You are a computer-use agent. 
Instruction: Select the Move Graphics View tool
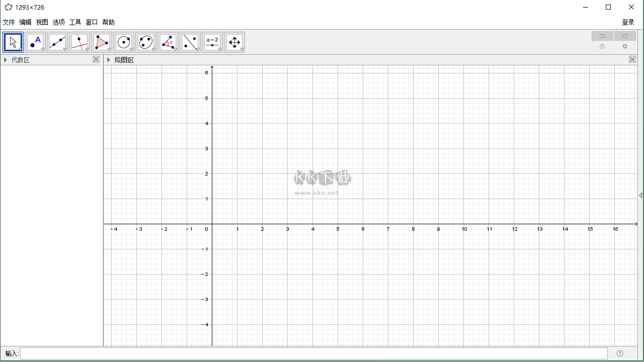[234, 42]
